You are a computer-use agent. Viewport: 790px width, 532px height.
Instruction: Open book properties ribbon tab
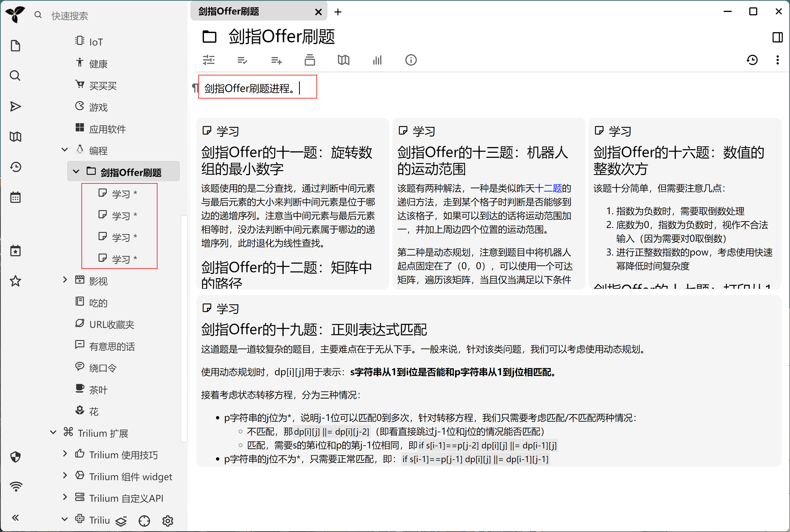coord(310,60)
